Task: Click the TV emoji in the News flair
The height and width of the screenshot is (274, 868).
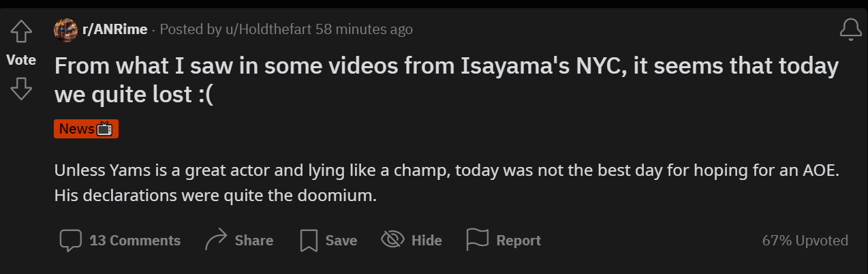Action: click(104, 129)
